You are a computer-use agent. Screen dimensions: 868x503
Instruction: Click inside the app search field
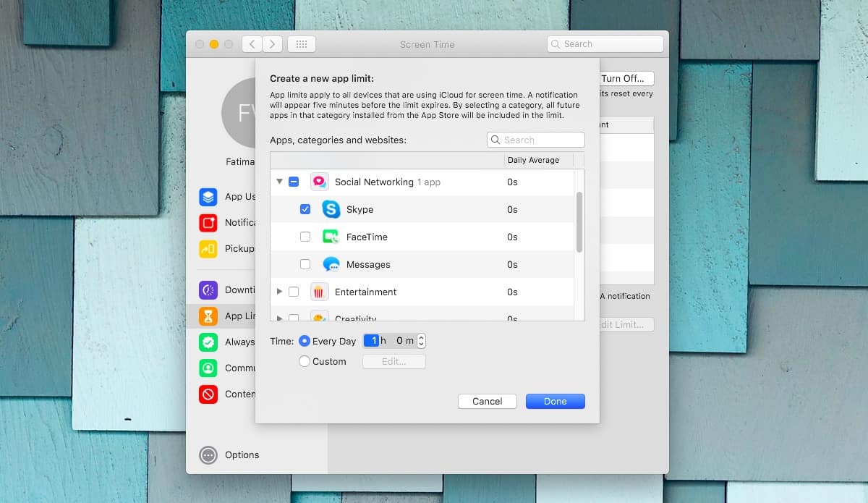click(535, 139)
